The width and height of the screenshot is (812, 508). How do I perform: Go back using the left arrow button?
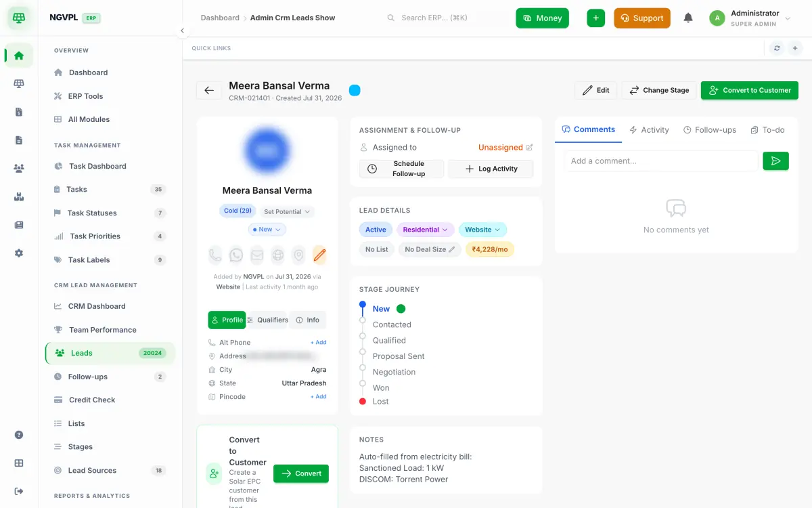tap(209, 91)
